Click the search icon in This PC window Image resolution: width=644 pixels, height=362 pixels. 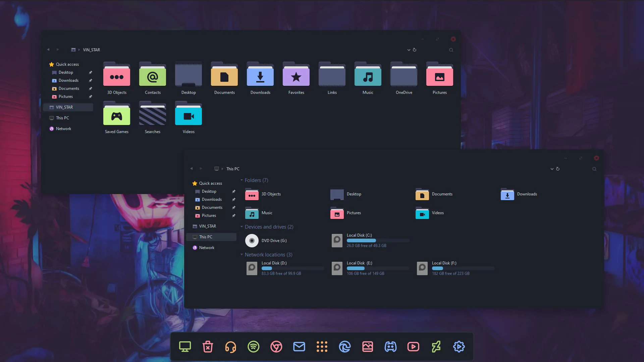pyautogui.click(x=594, y=169)
